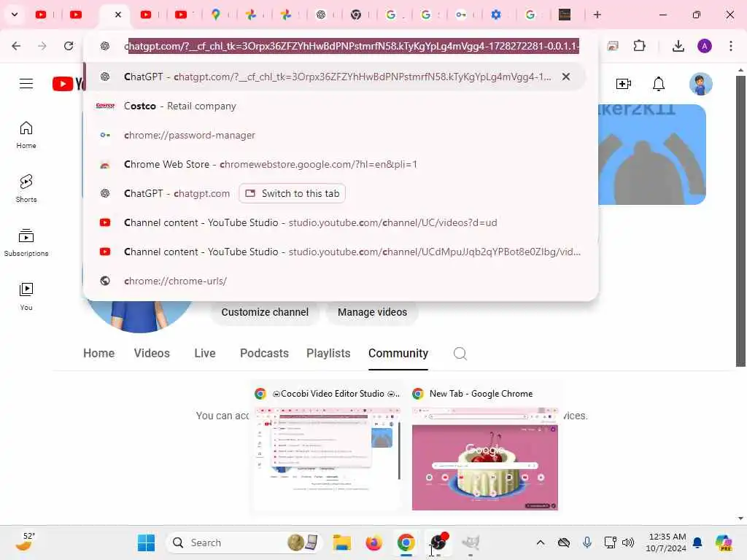Open the Chrome Extensions puzzle icon

(639, 46)
